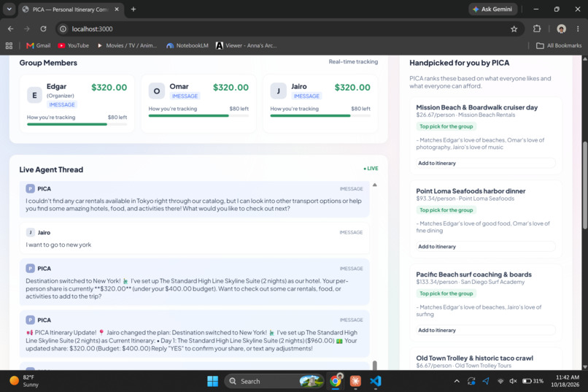Click Jairo's avatar in the agent thread
Viewport: 588px width, 392px height.
31,233
